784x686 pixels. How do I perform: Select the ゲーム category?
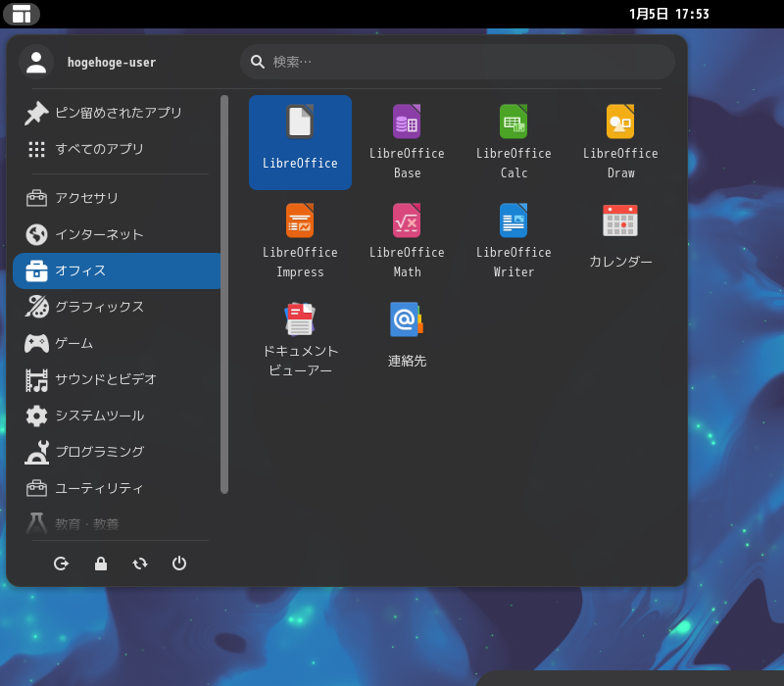coord(117,343)
